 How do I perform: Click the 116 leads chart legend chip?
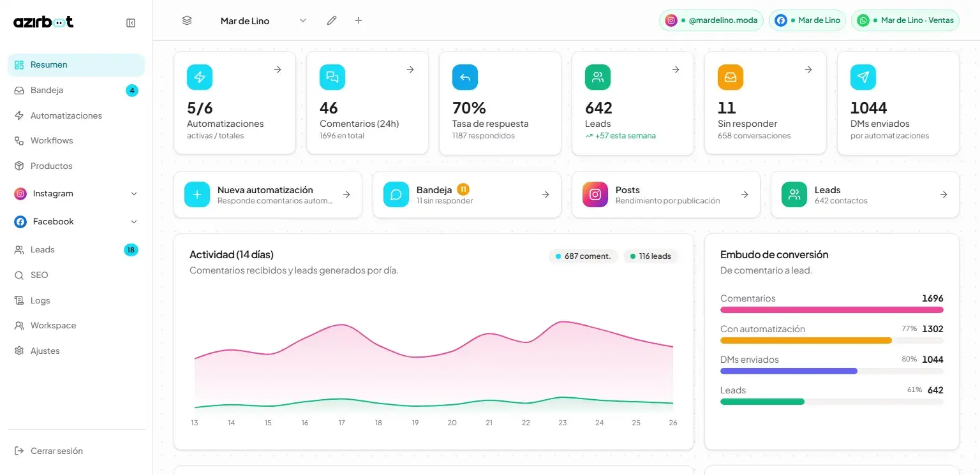651,256
